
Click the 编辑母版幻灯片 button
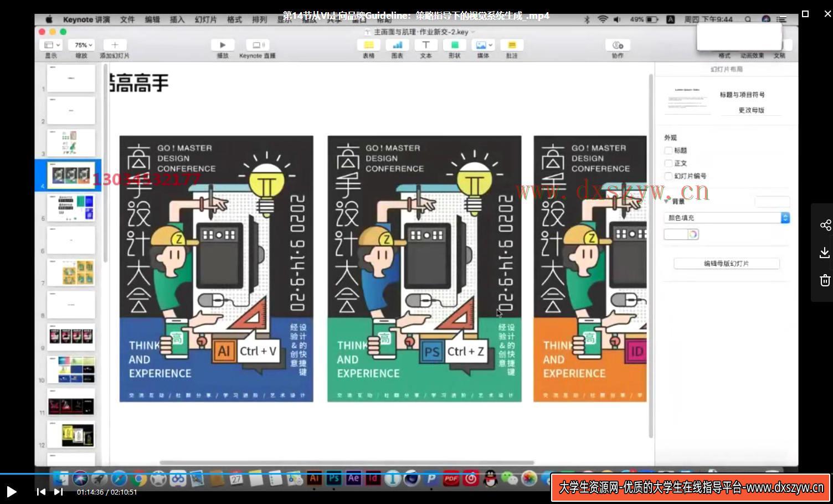pyautogui.click(x=727, y=264)
